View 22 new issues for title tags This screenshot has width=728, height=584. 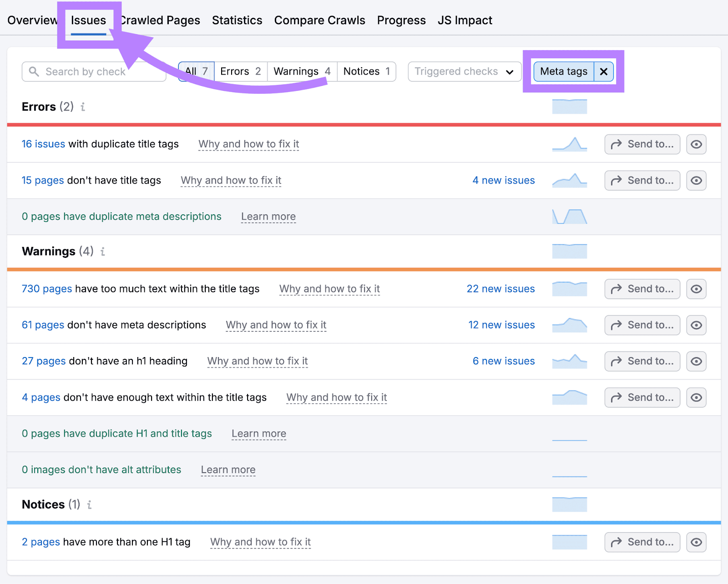click(x=500, y=289)
